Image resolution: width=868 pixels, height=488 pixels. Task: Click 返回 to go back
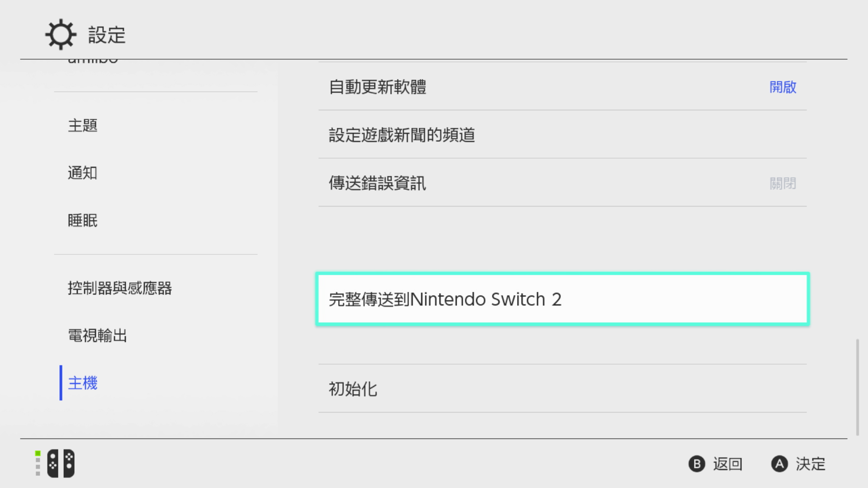(x=728, y=464)
